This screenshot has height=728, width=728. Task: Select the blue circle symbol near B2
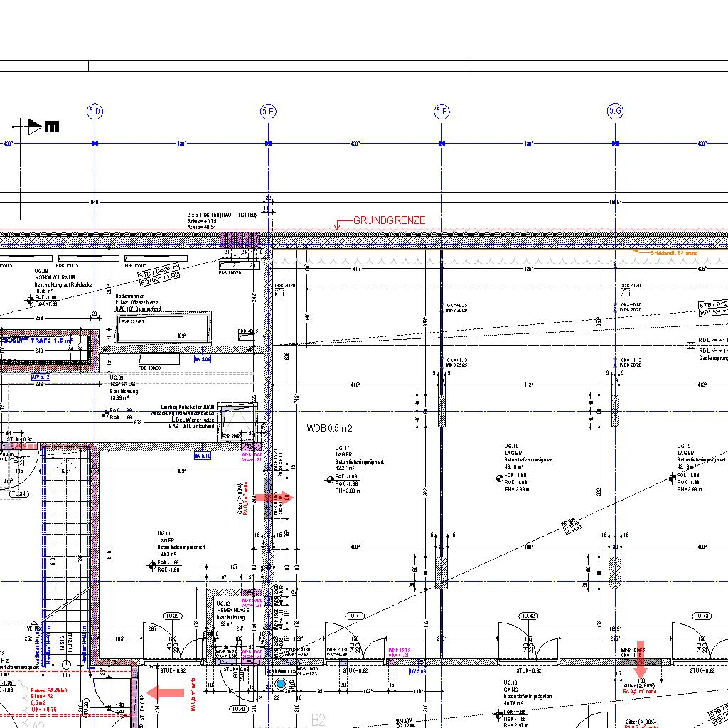tap(280, 683)
